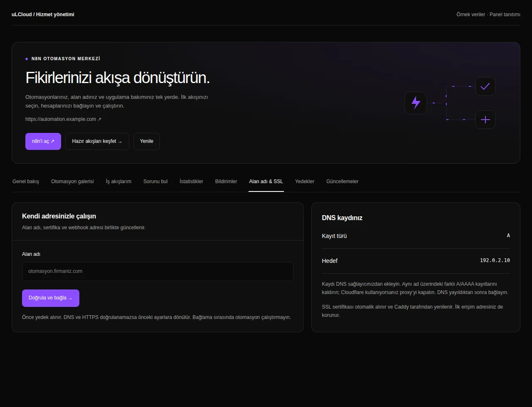Image resolution: width=532 pixels, height=407 pixels.
Task: Click the Örnek veriler link
Action: coord(470,15)
